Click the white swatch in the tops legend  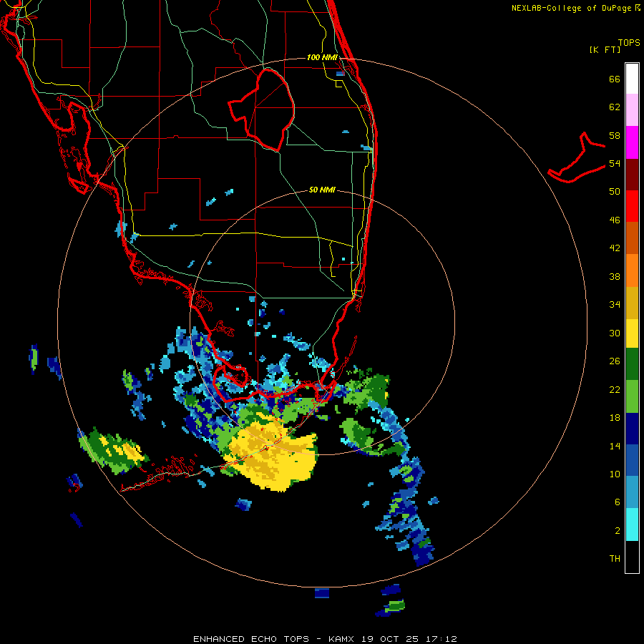click(632, 79)
